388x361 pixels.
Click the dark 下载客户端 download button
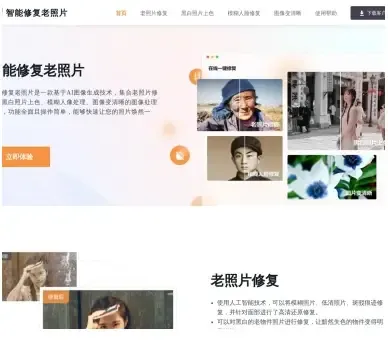(368, 13)
